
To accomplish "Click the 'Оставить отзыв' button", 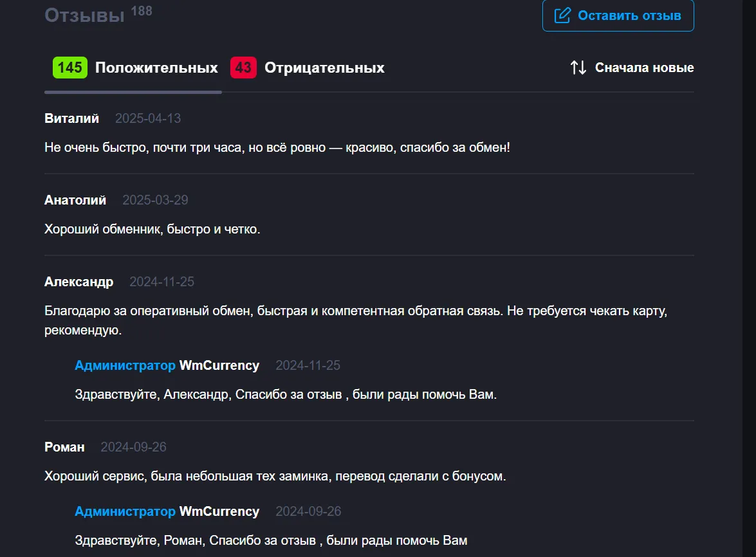I will [618, 15].
